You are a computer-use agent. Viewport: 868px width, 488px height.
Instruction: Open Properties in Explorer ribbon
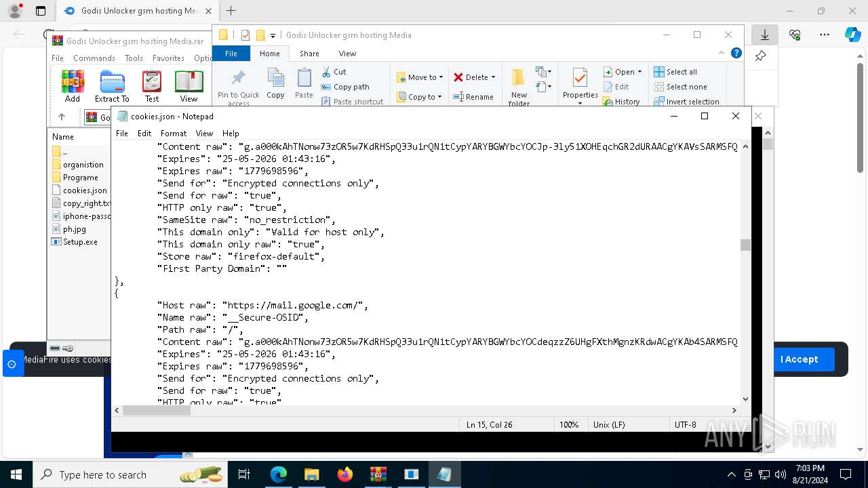coord(580,85)
